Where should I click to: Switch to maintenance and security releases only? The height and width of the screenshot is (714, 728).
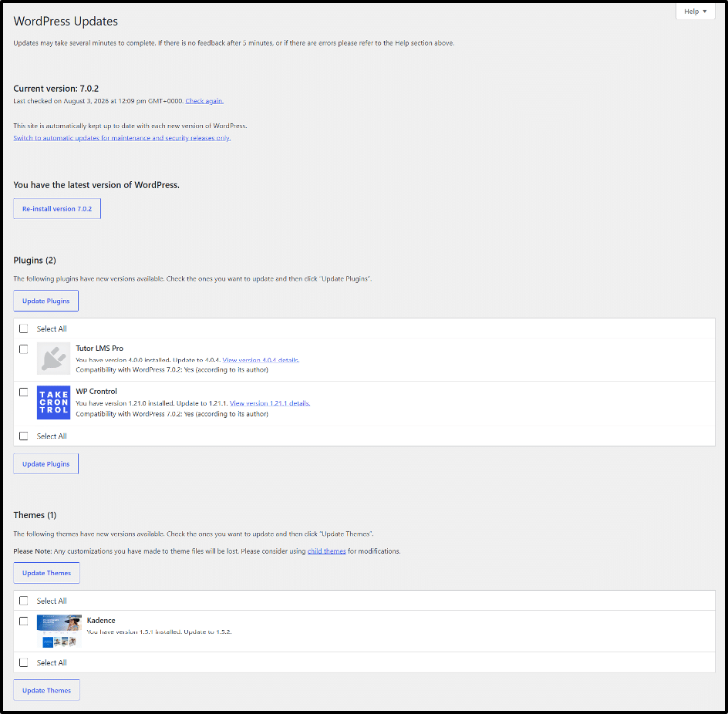point(122,138)
